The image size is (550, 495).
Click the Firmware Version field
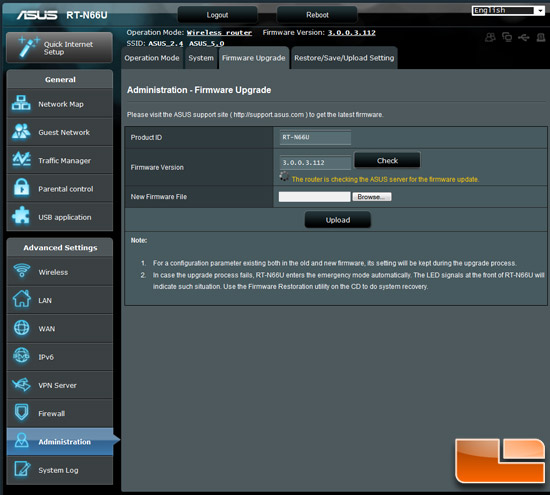click(315, 162)
